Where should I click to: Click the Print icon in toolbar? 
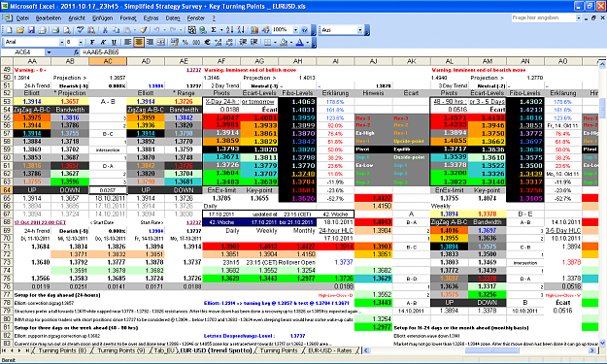[55, 30]
